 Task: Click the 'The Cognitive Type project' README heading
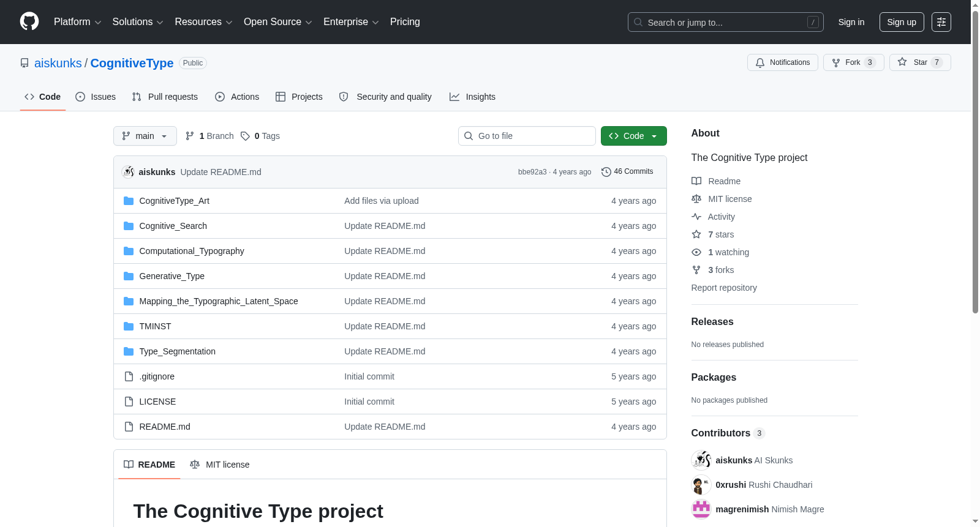(x=258, y=511)
